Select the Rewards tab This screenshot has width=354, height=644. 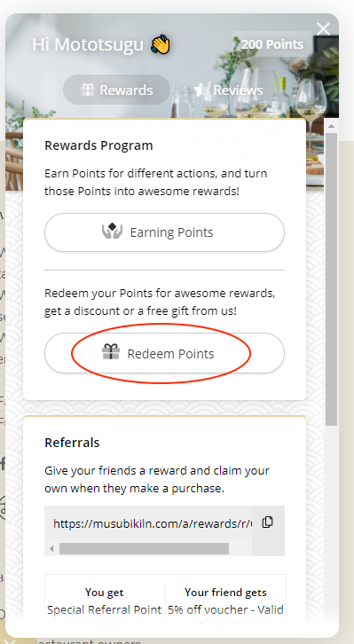pyautogui.click(x=116, y=90)
